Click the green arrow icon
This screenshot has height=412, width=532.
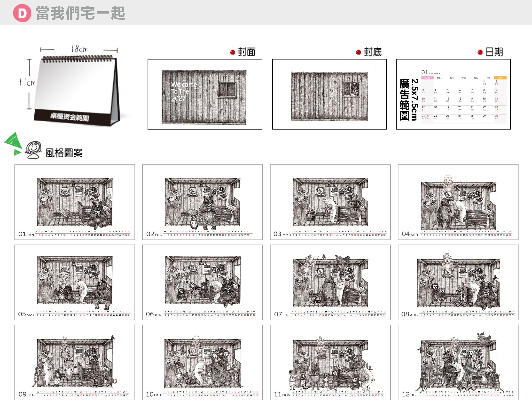(x=13, y=144)
